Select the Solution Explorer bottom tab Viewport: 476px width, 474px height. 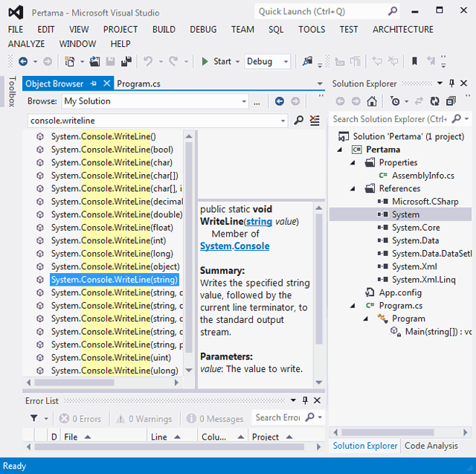[365, 446]
